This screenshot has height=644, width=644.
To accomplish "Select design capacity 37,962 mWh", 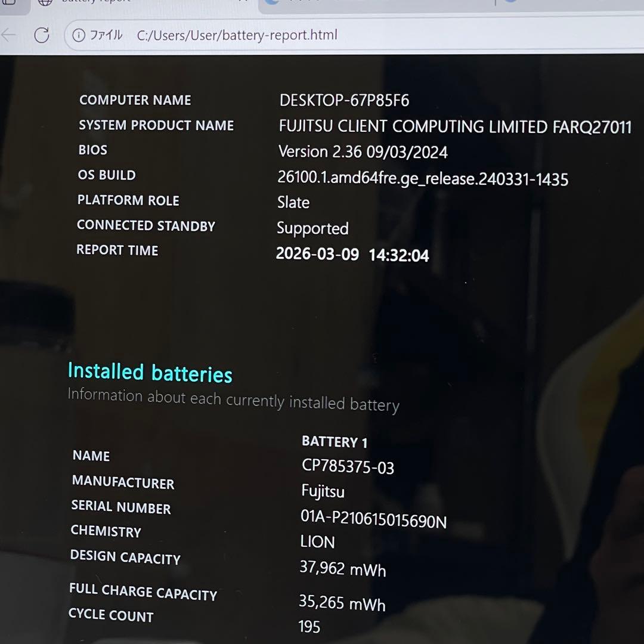I will (342, 569).
